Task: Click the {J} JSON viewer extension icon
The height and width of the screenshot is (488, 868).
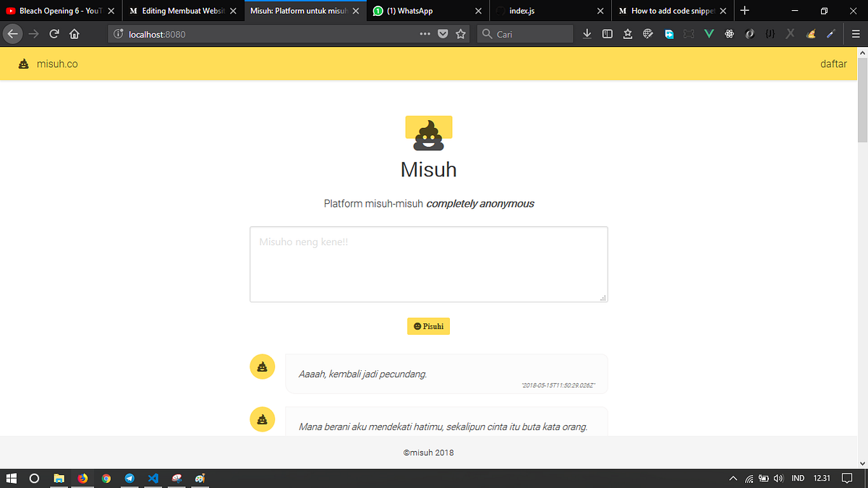Action: pos(769,33)
